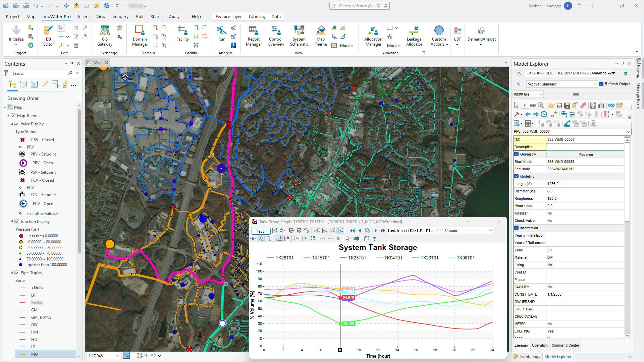Image resolution: width=644 pixels, height=362 pixels.
Task: Open the GIS Gateway
Action: point(105,35)
